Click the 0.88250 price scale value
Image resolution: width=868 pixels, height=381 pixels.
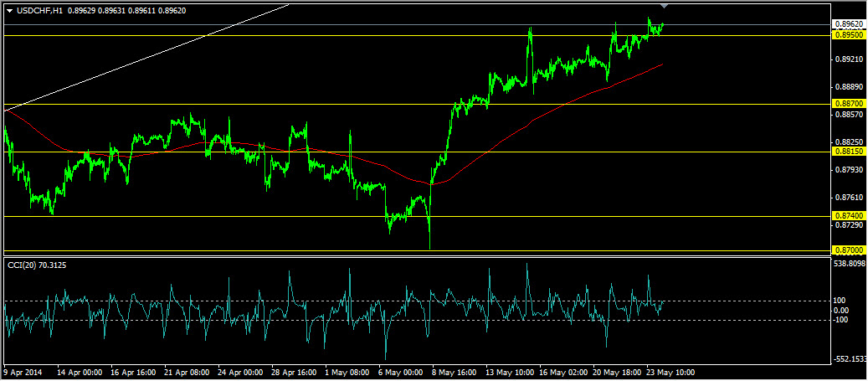coord(850,142)
